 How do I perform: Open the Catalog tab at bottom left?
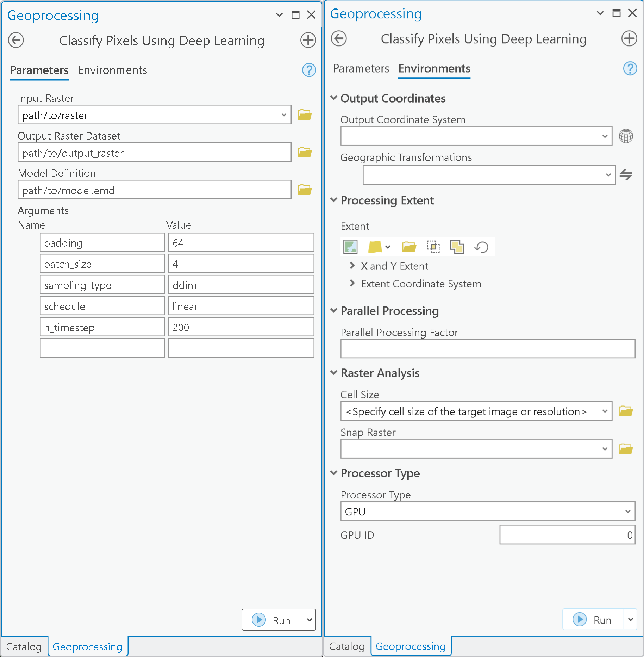pyautogui.click(x=24, y=647)
